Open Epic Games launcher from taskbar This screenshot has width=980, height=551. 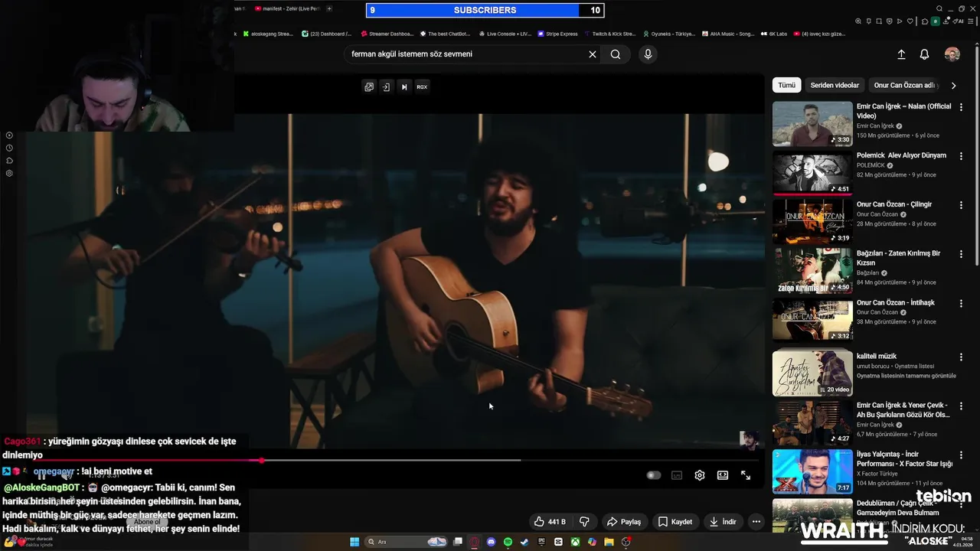[541, 542]
